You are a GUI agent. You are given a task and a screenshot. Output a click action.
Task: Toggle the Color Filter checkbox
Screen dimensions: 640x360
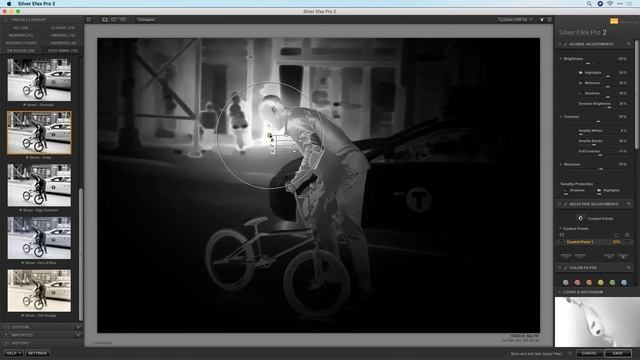pyautogui.click(x=565, y=268)
